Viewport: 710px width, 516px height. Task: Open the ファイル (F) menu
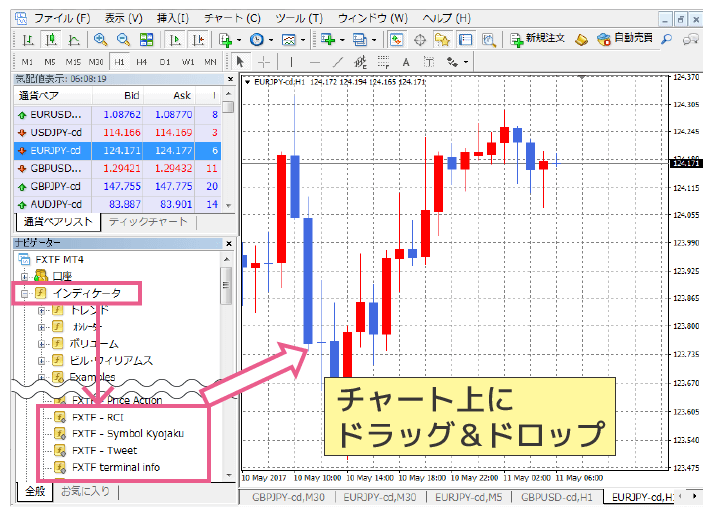pyautogui.click(x=62, y=18)
